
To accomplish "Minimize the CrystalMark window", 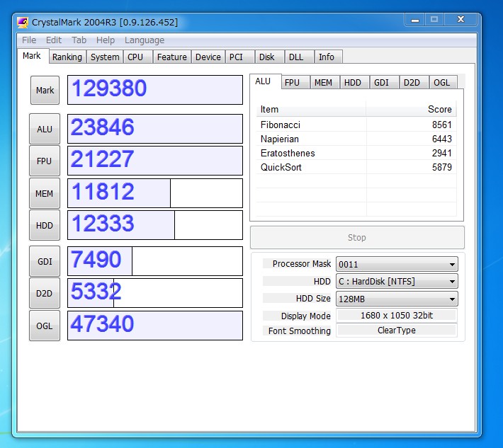I will pyautogui.click(x=415, y=20).
